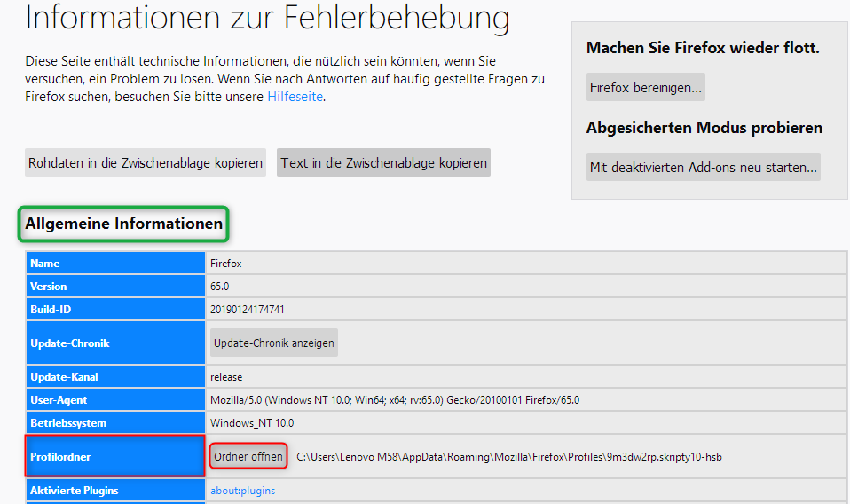Click the Update-Kanal value release
Image resolution: width=850 pixels, height=504 pixels.
coord(226,376)
